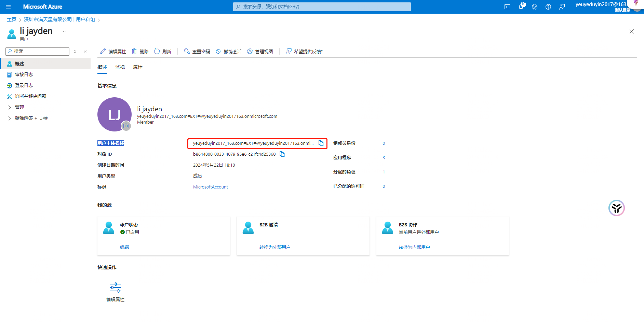Click the Microsoft Azure logo text

click(x=43, y=7)
